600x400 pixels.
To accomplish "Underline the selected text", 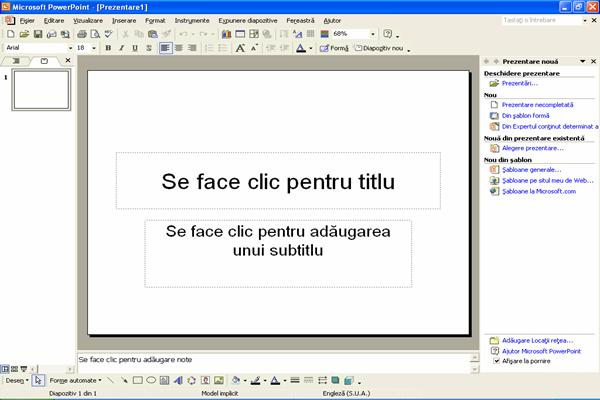I will click(136, 48).
